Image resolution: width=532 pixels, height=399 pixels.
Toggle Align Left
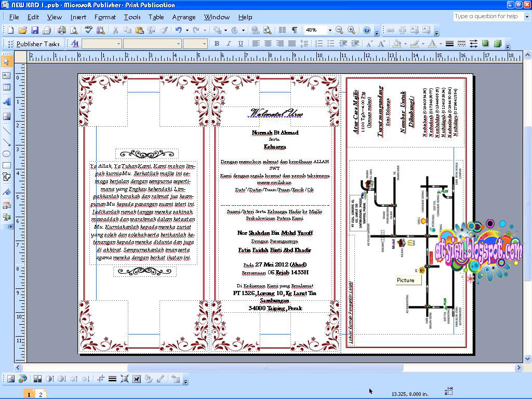point(256,44)
